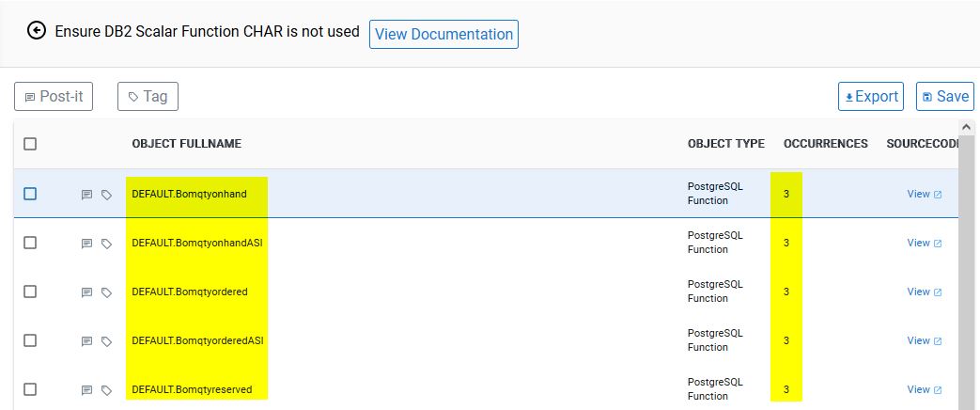Click tag icon for DEFAULT.Bomqtyreserved row
The width and height of the screenshot is (980, 410).
[x=106, y=389]
